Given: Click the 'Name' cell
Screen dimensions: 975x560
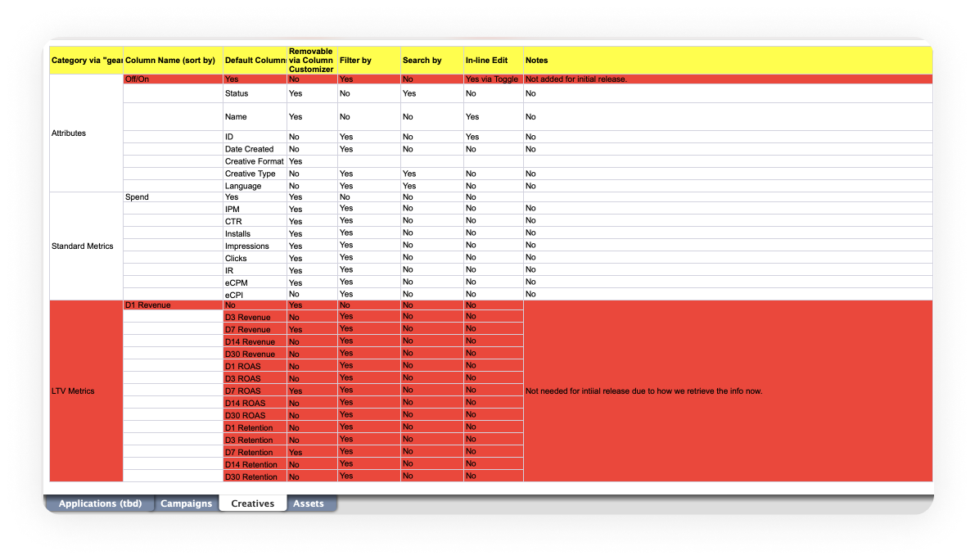Looking at the screenshot, I should click(255, 117).
